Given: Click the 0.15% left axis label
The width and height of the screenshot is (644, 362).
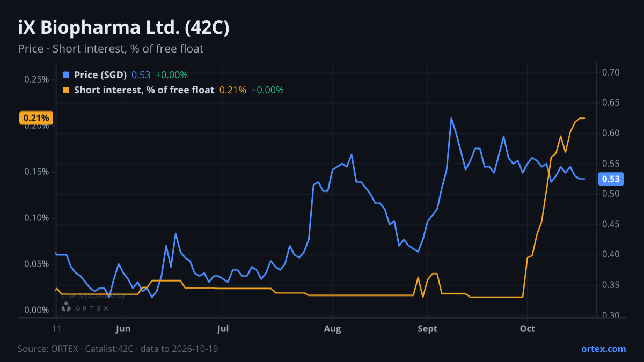Looking at the screenshot, I should (36, 172).
